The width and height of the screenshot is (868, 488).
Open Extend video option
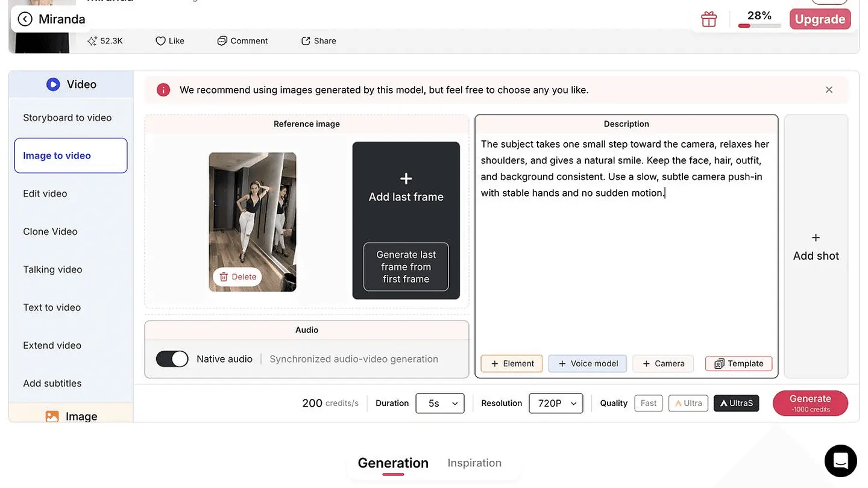tap(52, 345)
